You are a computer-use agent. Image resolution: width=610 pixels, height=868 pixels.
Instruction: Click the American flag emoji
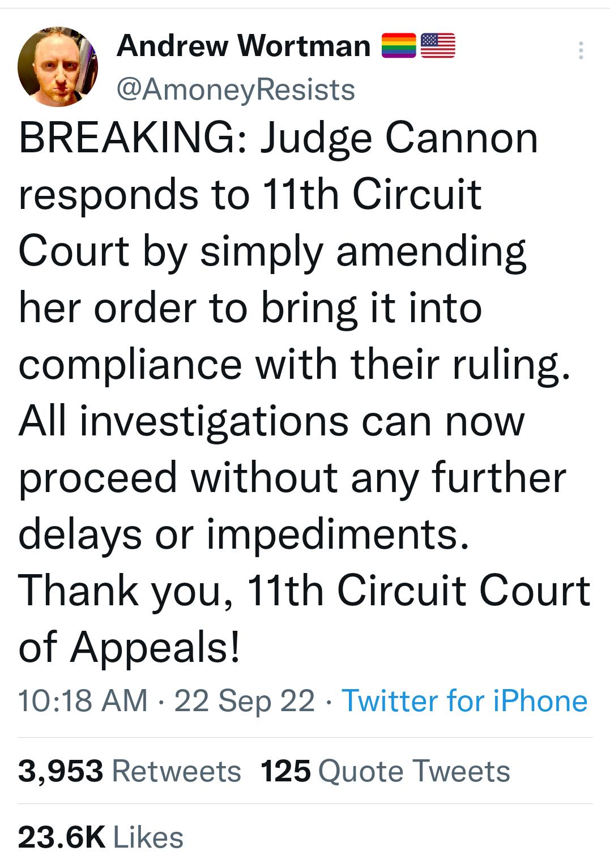click(x=437, y=46)
